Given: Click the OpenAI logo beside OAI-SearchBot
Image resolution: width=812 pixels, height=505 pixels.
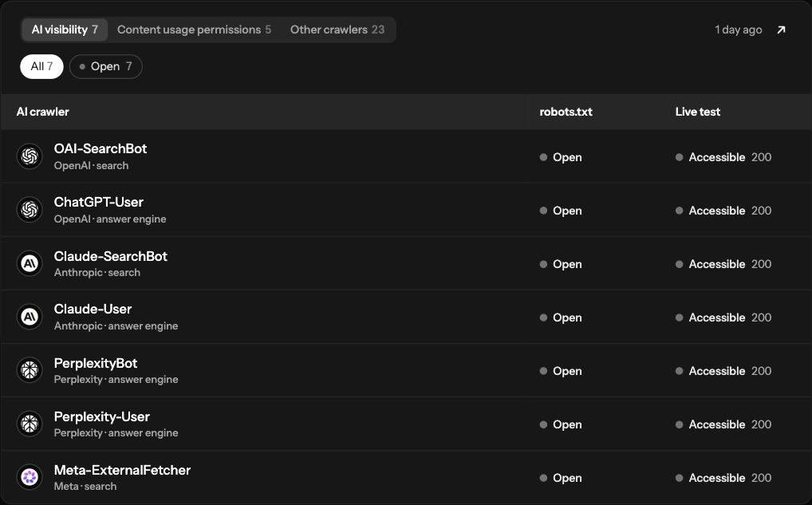Looking at the screenshot, I should click(30, 156).
